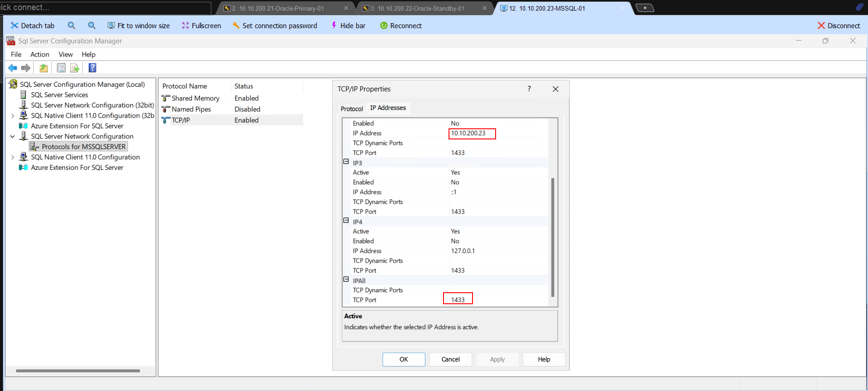Viewport: 868px width, 391px height.
Task: Click the dialog Help button
Action: pos(544,360)
